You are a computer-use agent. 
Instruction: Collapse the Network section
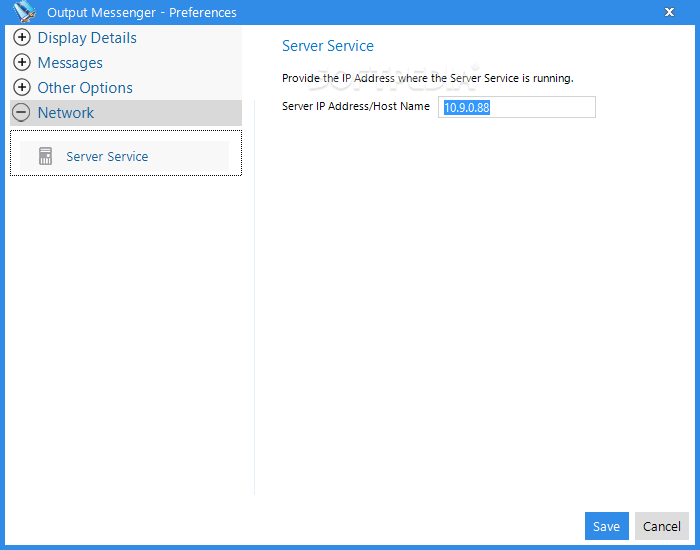[x=21, y=112]
